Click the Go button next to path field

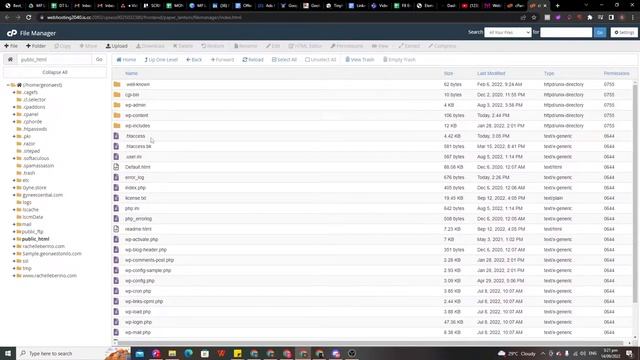point(99,60)
